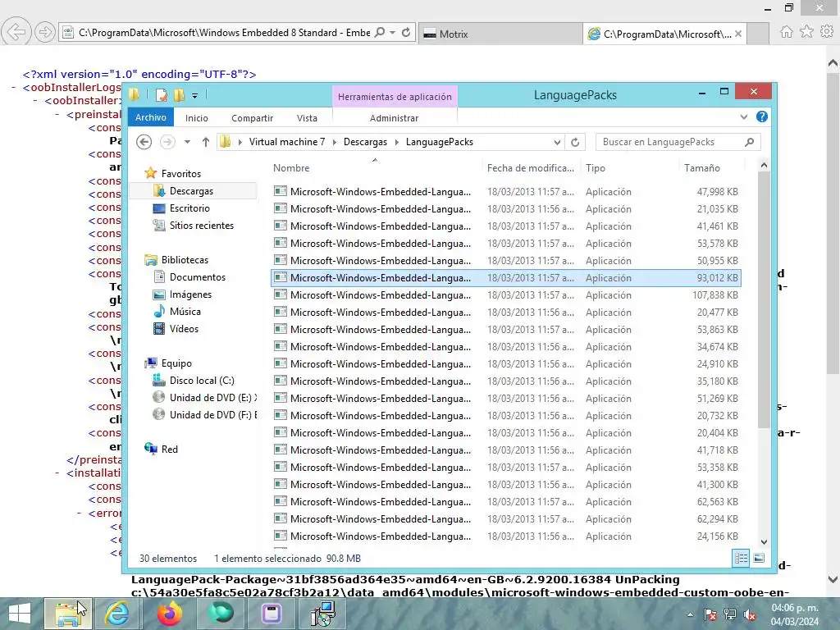Select the file sized 107,838 KB
This screenshot has width=840, height=630.
point(505,295)
